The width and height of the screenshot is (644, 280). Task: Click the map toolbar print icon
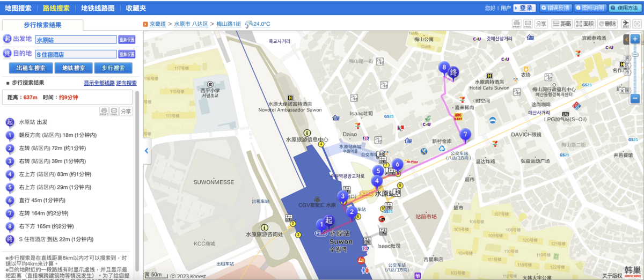click(x=516, y=24)
